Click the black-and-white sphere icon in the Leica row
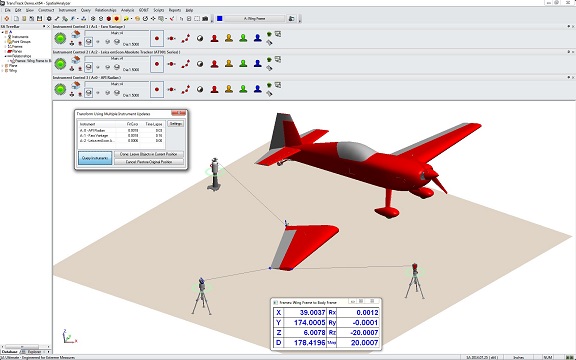 [200, 64]
